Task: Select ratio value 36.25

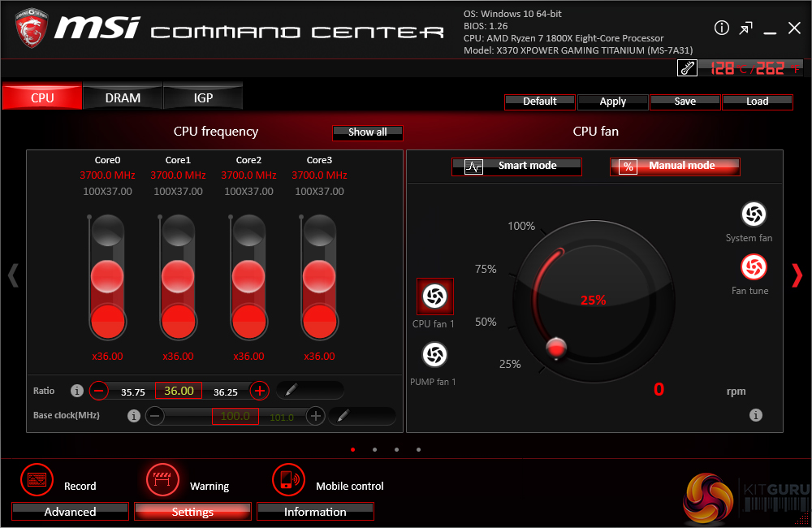Action: point(226,392)
